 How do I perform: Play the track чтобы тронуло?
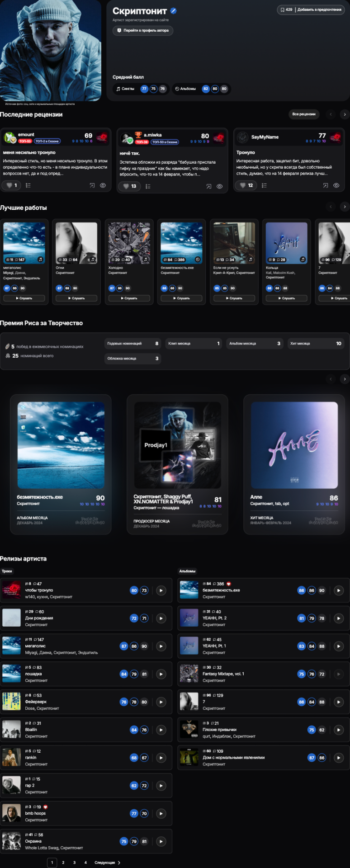tap(161, 590)
